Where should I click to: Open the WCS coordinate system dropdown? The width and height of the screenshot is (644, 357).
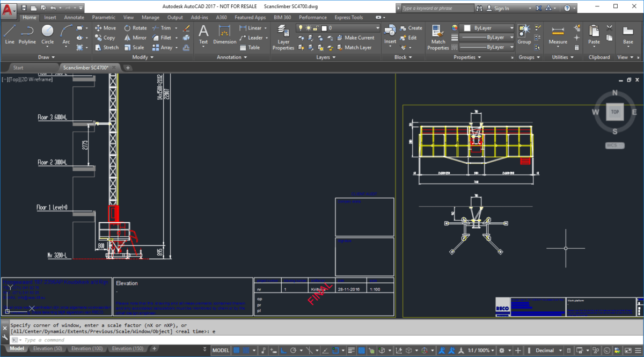click(x=614, y=145)
